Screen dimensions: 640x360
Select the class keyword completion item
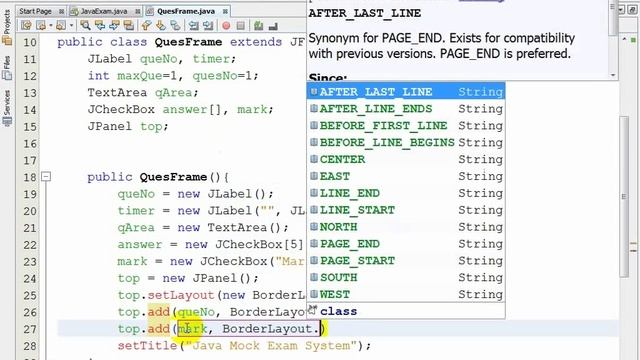[x=406, y=311]
